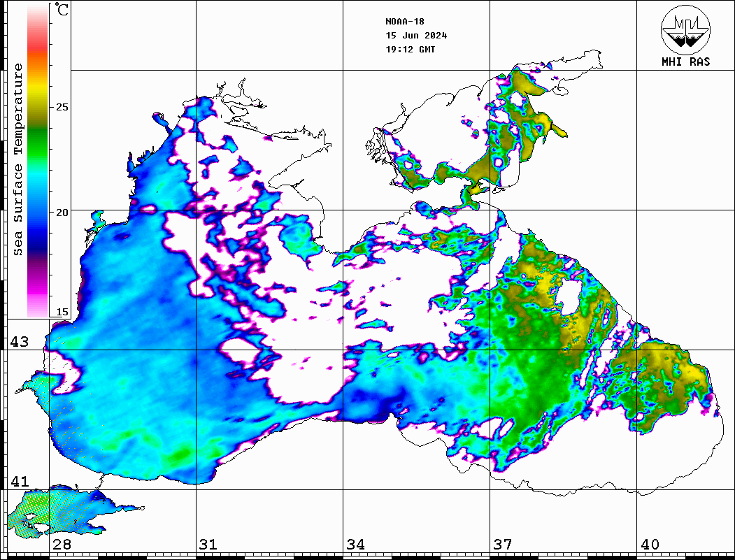Viewport: 735px width, 560px height.
Task: Click the '20' legend tick value
Action: coord(62,213)
